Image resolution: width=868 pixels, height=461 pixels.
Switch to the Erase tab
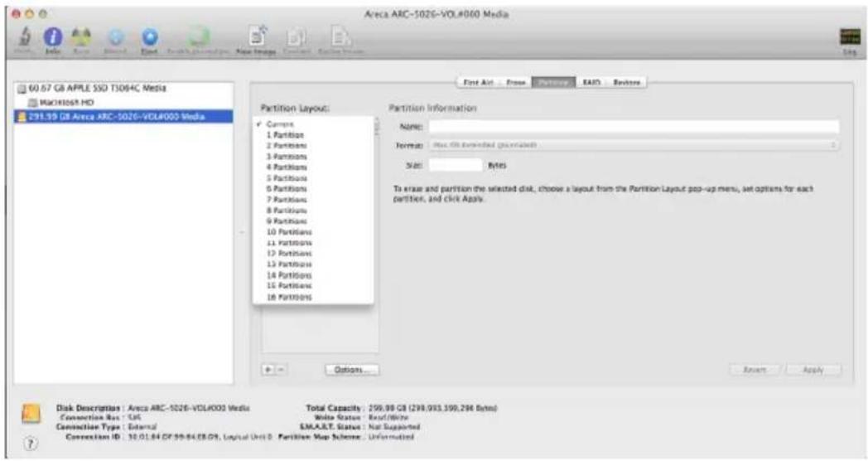point(515,82)
